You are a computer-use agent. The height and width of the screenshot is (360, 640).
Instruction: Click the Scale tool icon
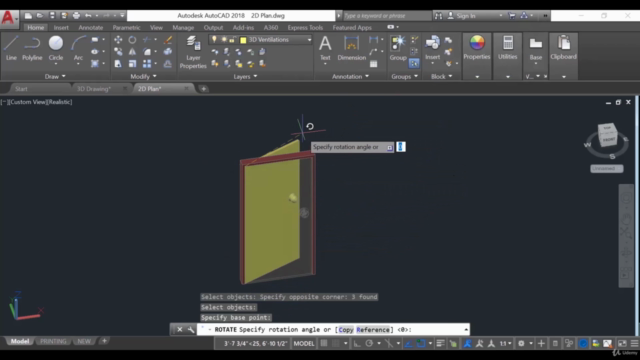coord(132,64)
